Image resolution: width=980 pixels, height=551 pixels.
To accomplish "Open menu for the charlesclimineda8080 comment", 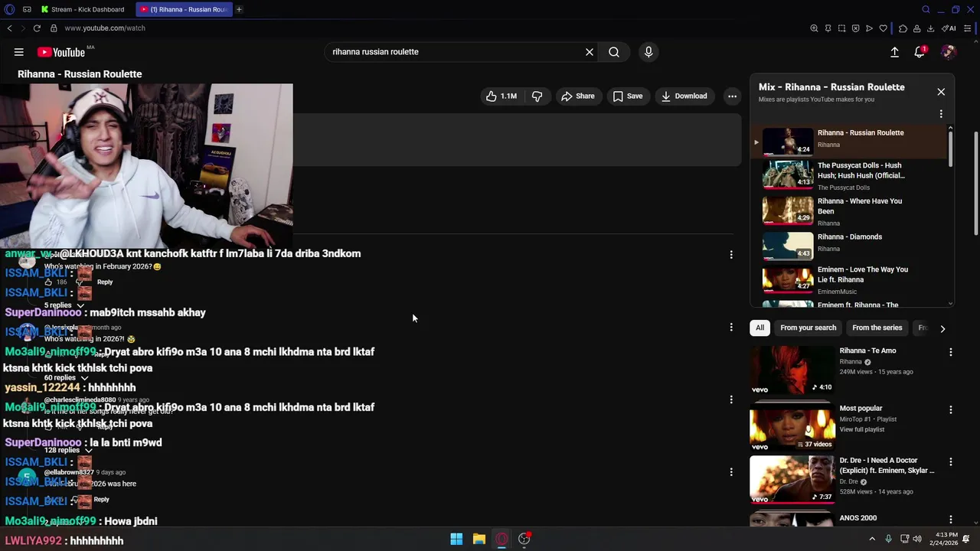I will [731, 399].
